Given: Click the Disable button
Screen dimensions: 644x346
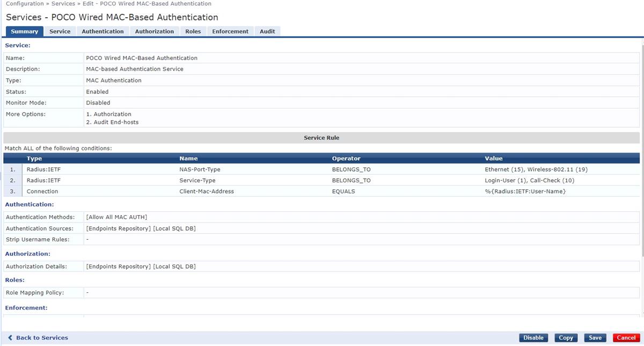Looking at the screenshot, I should [x=533, y=338].
